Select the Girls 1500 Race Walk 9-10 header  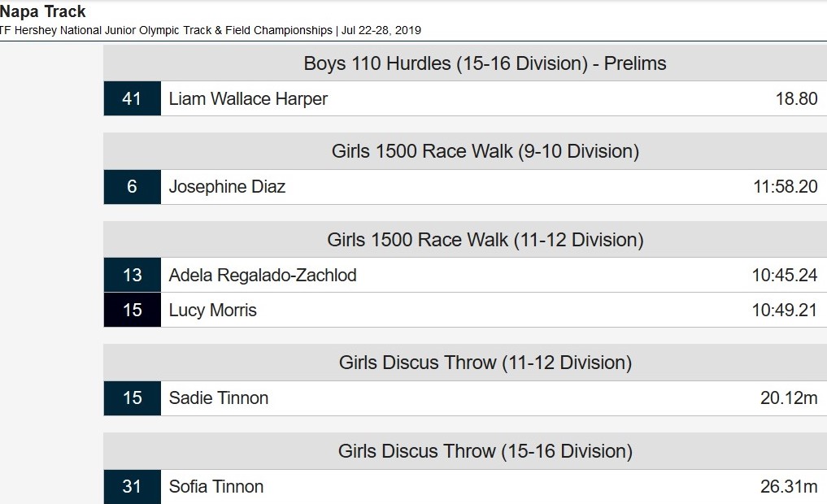[485, 151]
